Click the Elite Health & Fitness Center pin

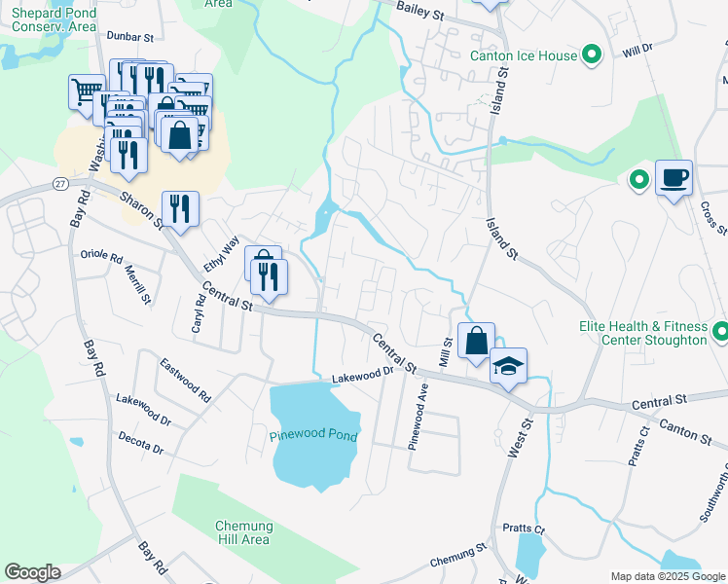[x=720, y=332]
